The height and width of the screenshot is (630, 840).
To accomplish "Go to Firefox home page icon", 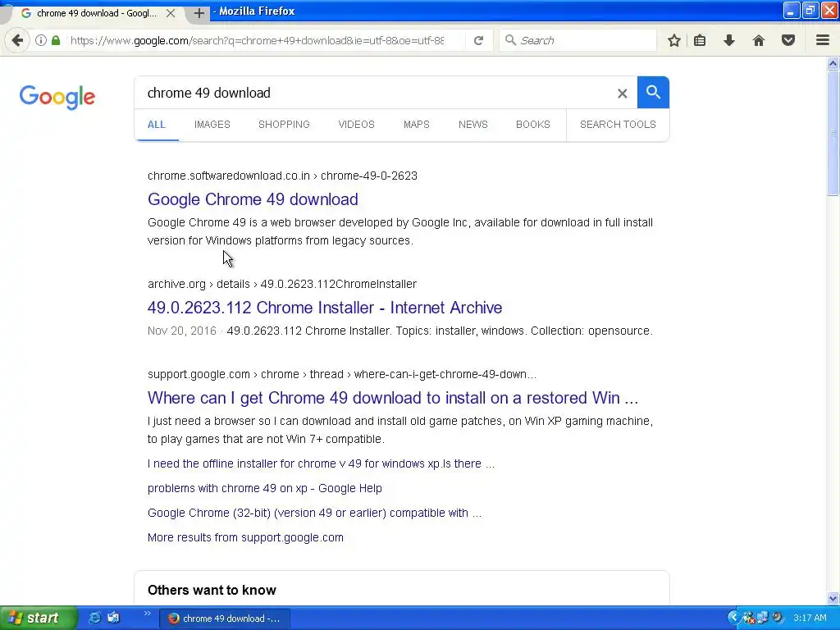I will 759,40.
